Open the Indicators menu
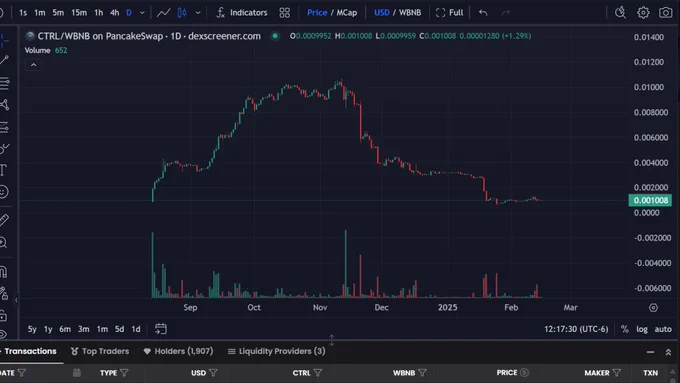The height and width of the screenshot is (383, 680). 242,13
